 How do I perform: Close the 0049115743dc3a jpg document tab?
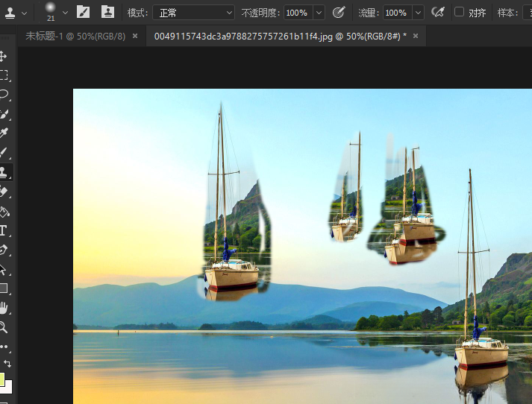416,36
